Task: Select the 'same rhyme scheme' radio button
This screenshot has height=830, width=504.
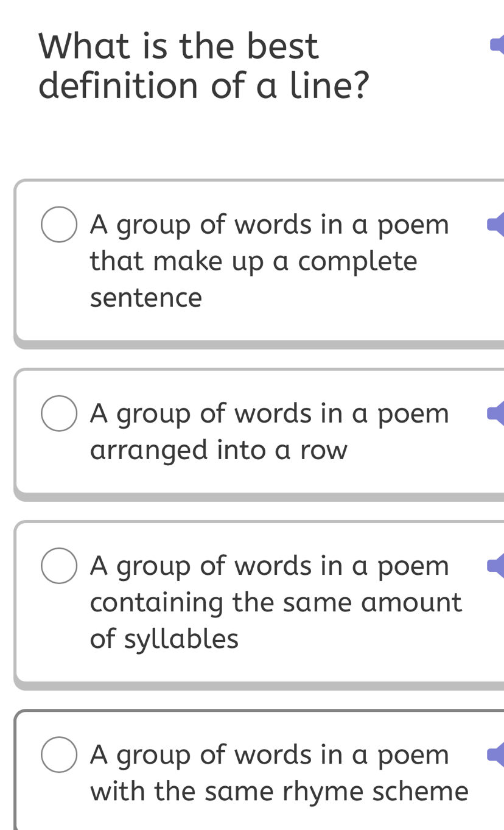Action: point(58,754)
